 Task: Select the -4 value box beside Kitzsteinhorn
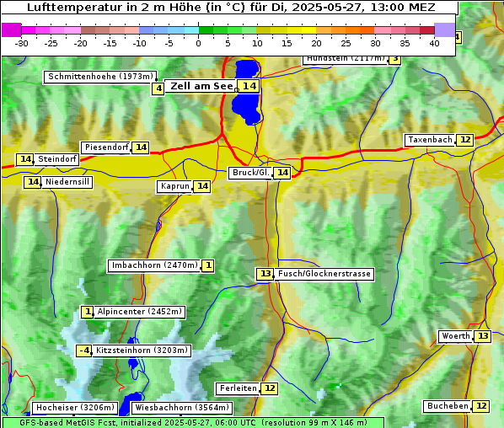coord(84,350)
